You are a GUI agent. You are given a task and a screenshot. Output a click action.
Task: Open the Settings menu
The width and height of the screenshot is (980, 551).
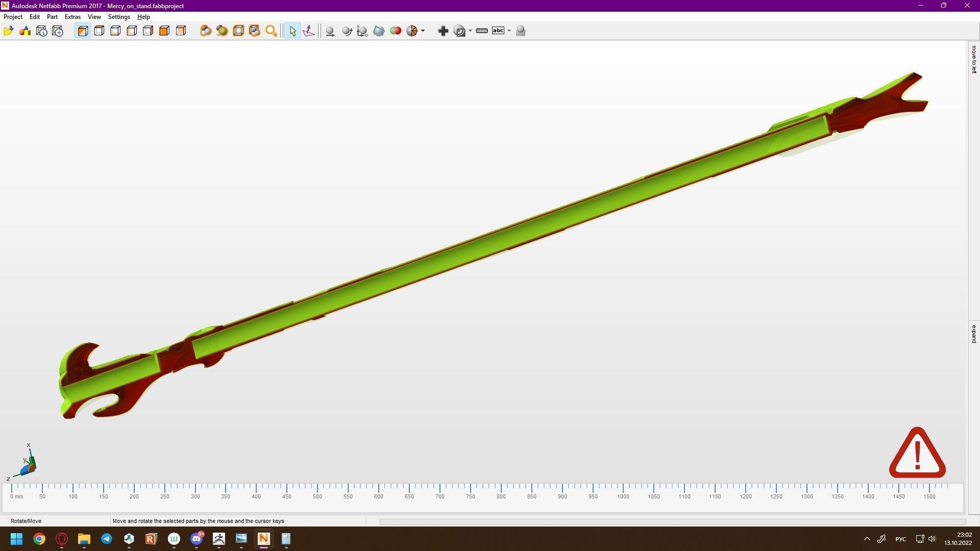pos(119,17)
